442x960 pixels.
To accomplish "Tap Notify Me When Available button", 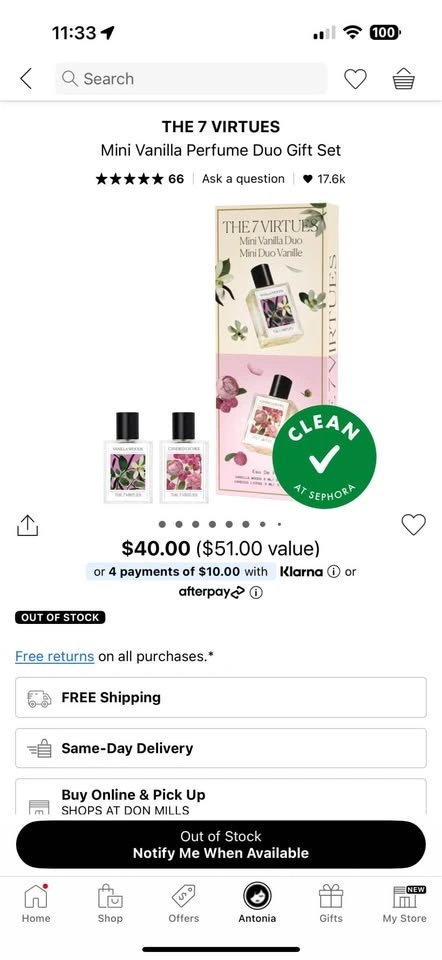I will click(x=220, y=845).
